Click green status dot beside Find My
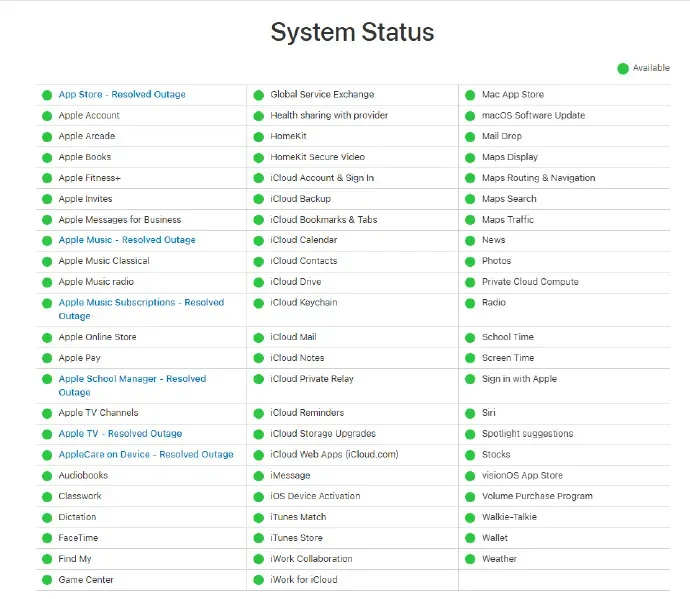Viewport: 690px width, 599px height. (x=47, y=559)
